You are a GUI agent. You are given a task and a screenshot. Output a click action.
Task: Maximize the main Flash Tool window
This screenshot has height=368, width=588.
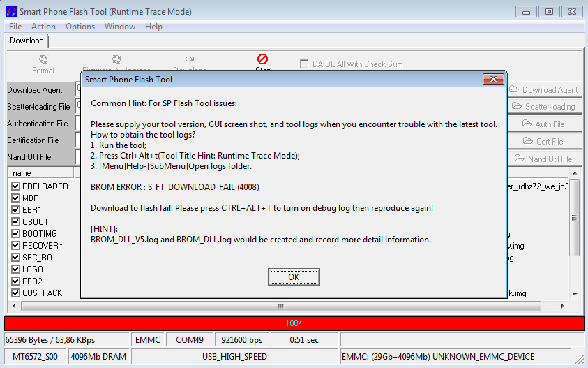[x=549, y=12]
